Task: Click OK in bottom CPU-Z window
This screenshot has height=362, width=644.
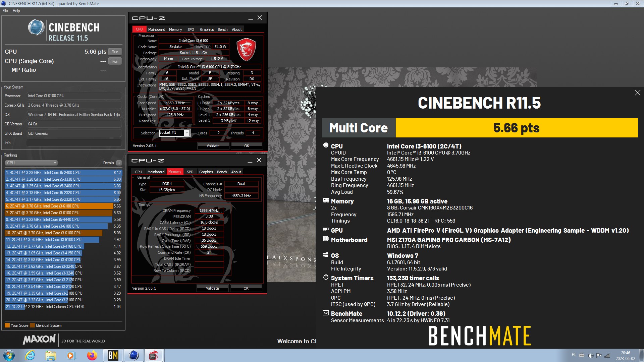Action: (x=246, y=288)
